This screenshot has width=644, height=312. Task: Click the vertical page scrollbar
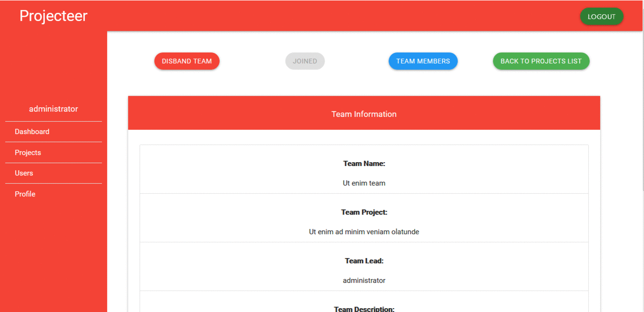pos(643,111)
